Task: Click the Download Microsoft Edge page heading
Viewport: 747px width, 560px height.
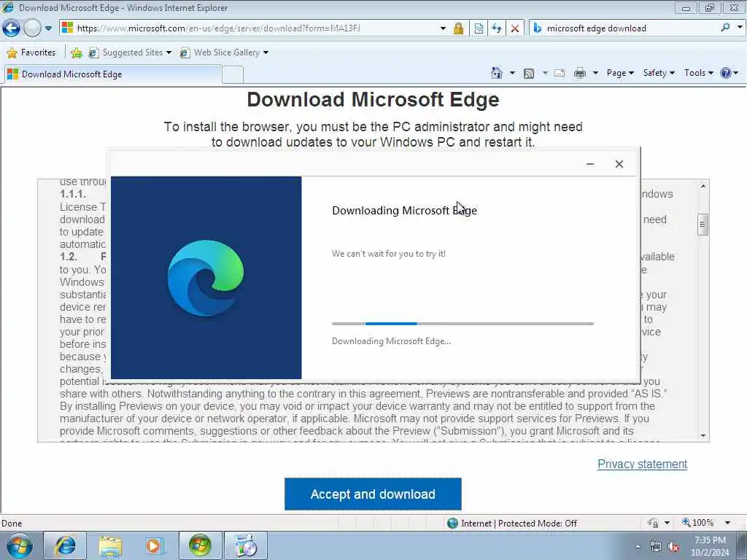Action: (x=373, y=99)
